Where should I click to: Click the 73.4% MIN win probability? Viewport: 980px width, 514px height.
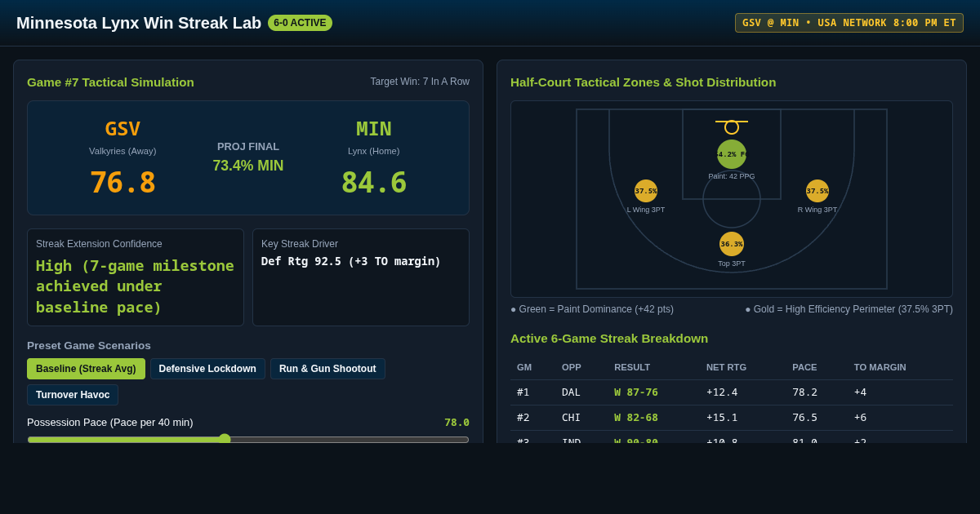(x=248, y=166)
